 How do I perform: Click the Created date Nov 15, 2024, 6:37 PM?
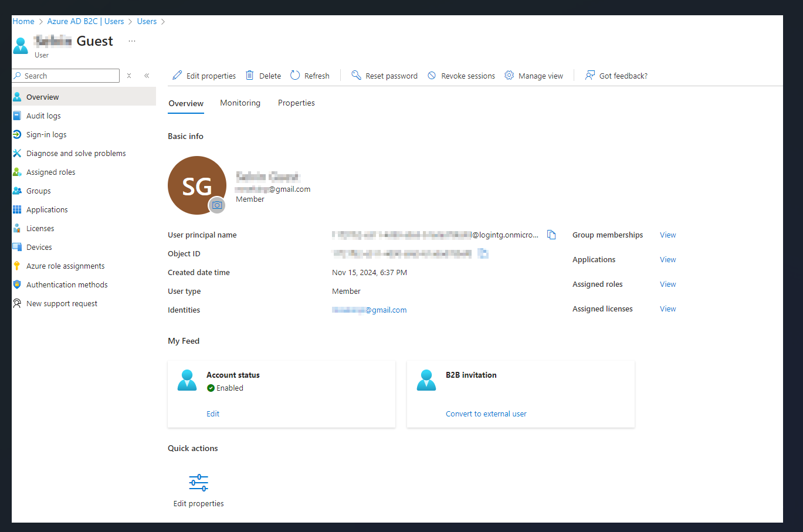(370, 272)
